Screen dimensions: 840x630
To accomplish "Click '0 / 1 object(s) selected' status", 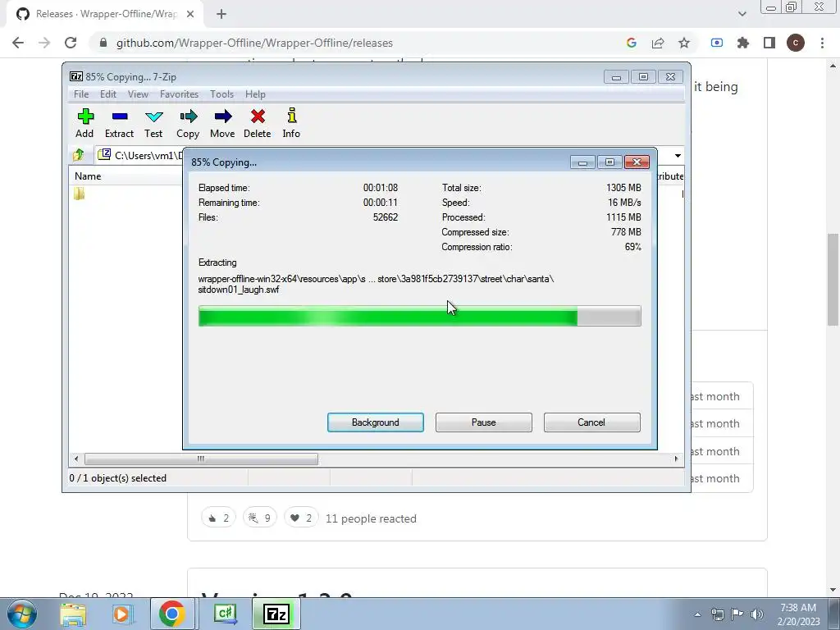I will click(118, 478).
